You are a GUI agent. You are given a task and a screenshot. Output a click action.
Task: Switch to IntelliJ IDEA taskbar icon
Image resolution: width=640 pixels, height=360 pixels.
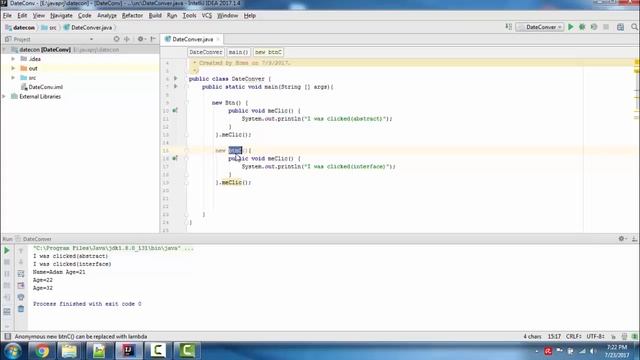(x=129, y=351)
